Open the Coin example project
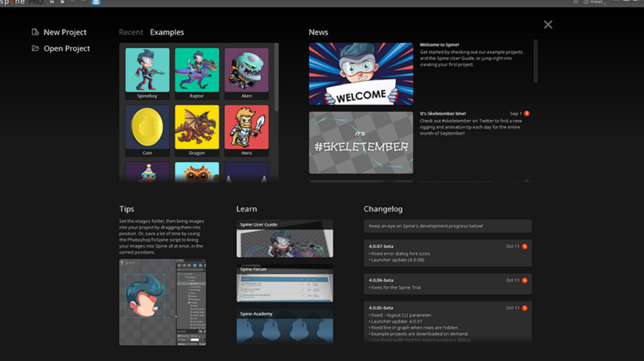The height and width of the screenshot is (361, 644). point(147,130)
